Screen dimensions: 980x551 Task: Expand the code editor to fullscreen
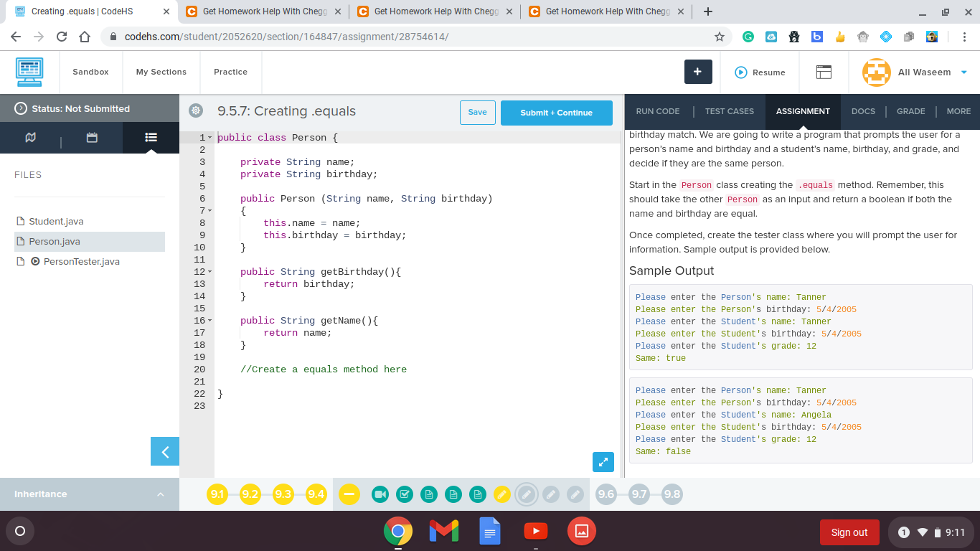point(603,462)
